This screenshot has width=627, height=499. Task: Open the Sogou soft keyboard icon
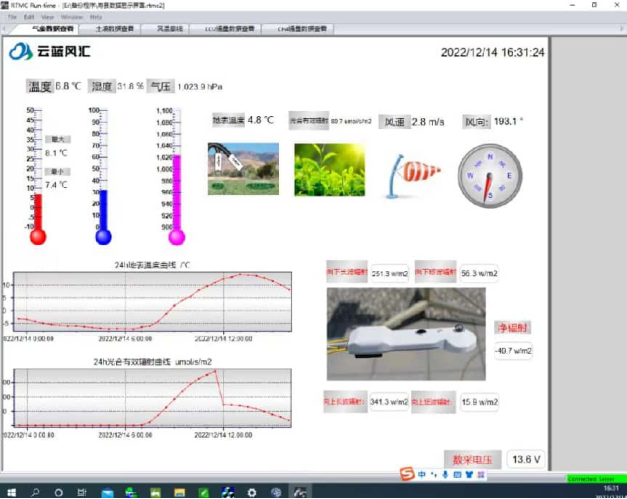pos(457,475)
